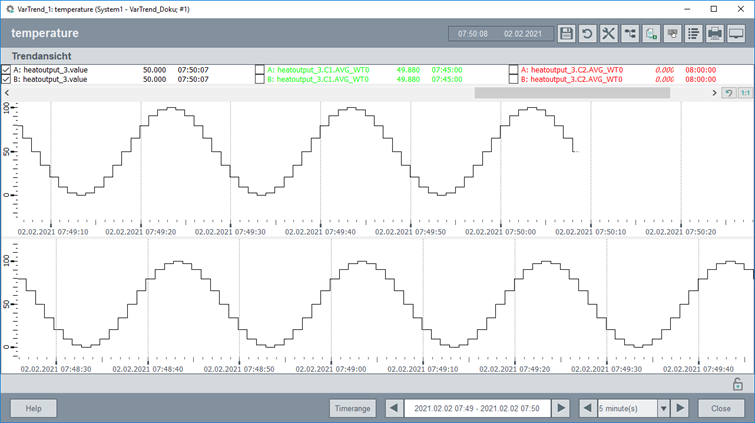
Task: Click the export document icon
Action: pos(651,33)
